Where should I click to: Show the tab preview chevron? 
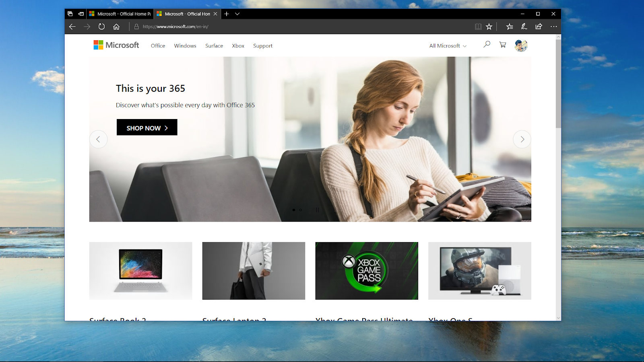pyautogui.click(x=237, y=14)
